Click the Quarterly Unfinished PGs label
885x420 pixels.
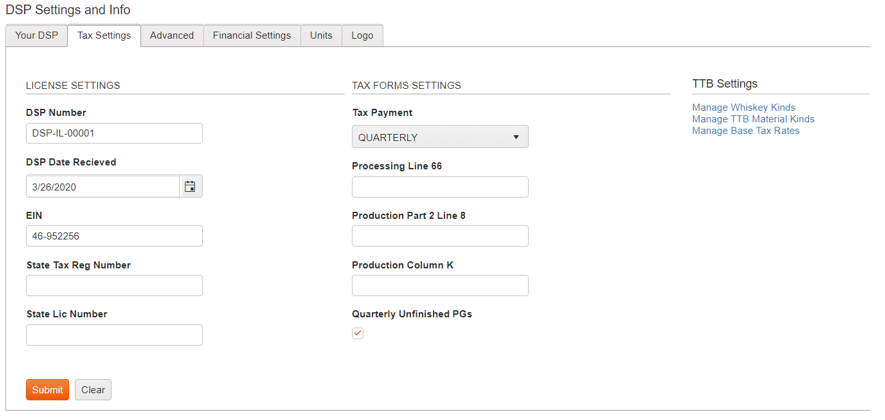412,314
